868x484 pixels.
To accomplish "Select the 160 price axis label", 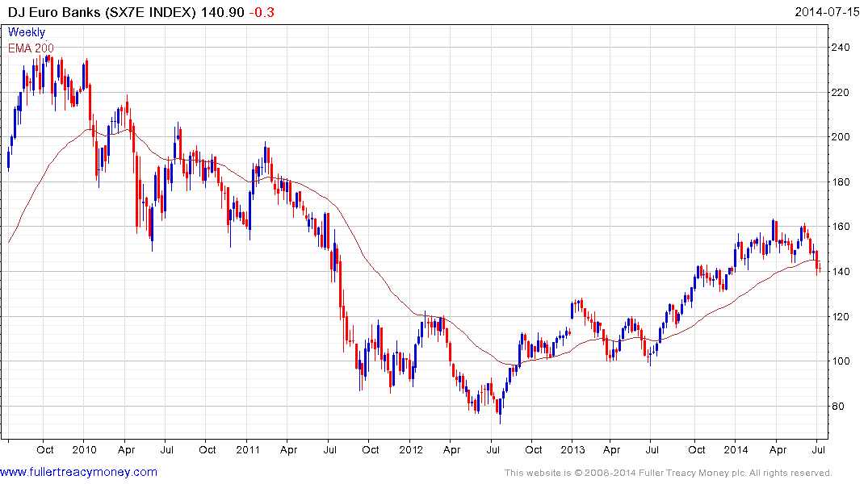I will [841, 227].
